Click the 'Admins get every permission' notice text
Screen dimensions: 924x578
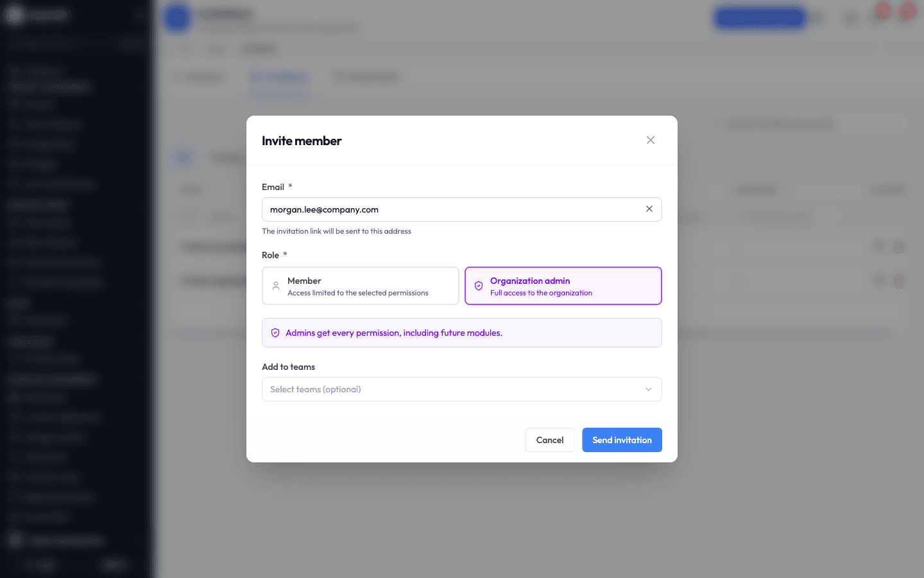(394, 333)
